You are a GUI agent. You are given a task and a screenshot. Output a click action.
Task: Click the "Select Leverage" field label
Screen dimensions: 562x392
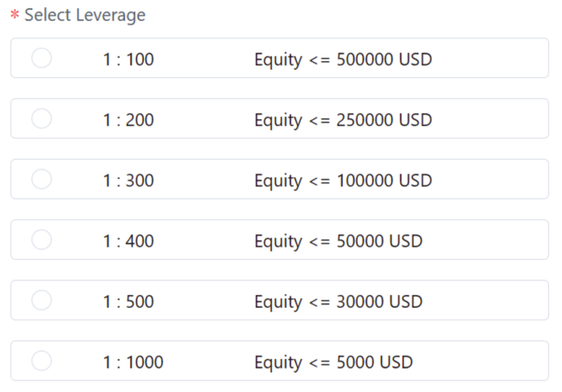(85, 15)
